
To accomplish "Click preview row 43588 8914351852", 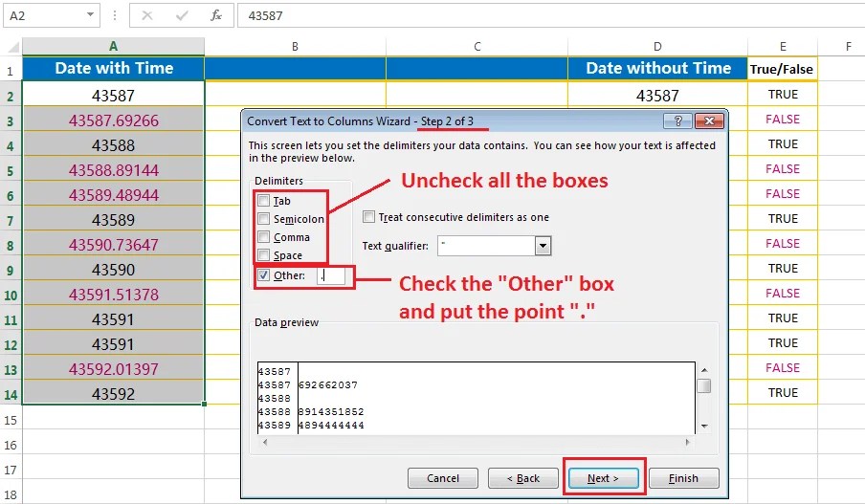I will tap(311, 412).
